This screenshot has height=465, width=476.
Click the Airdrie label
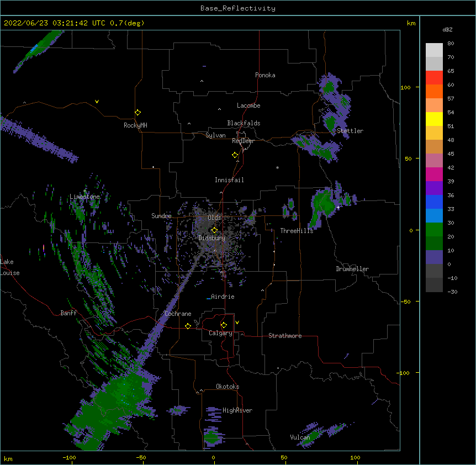[x=223, y=297]
